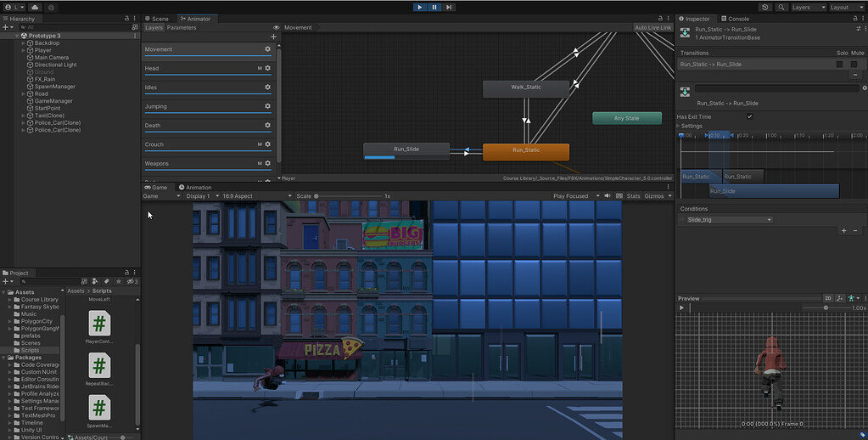Click the Auto Live Link button
868x440 pixels.
[652, 27]
